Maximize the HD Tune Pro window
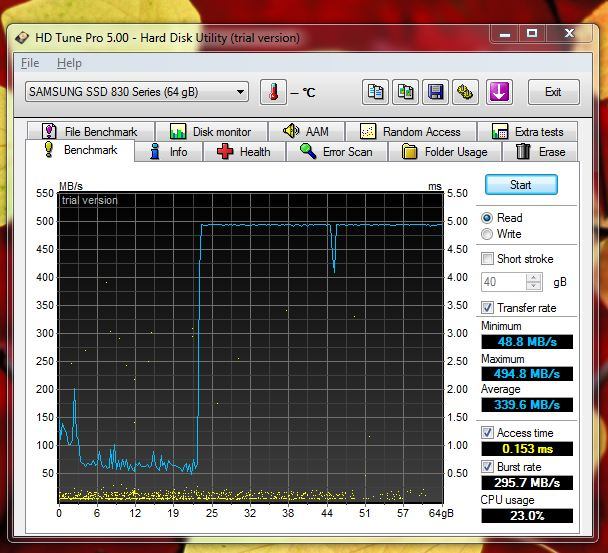Screen dimensions: 608x553 [x=532, y=34]
